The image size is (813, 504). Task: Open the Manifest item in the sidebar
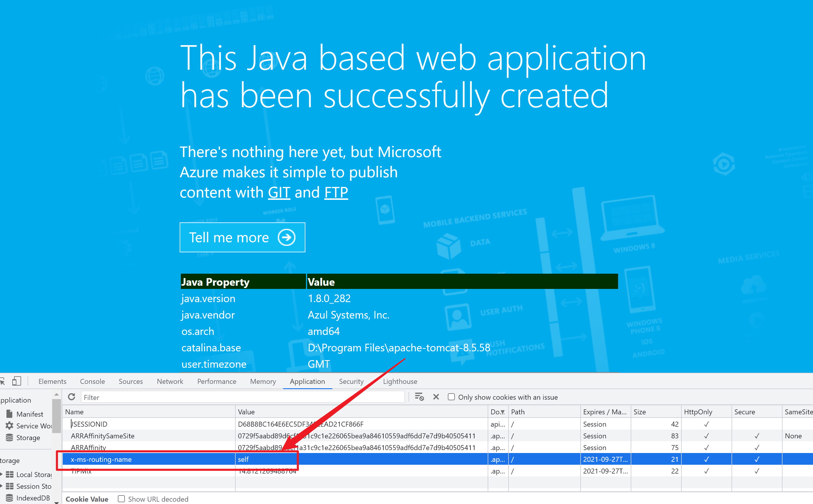[x=29, y=414]
